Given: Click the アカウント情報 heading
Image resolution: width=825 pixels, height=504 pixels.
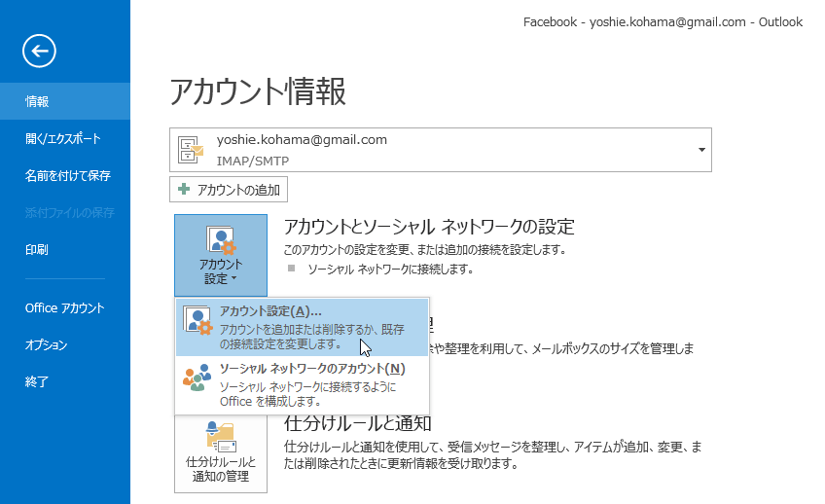Looking at the screenshot, I should (x=258, y=91).
